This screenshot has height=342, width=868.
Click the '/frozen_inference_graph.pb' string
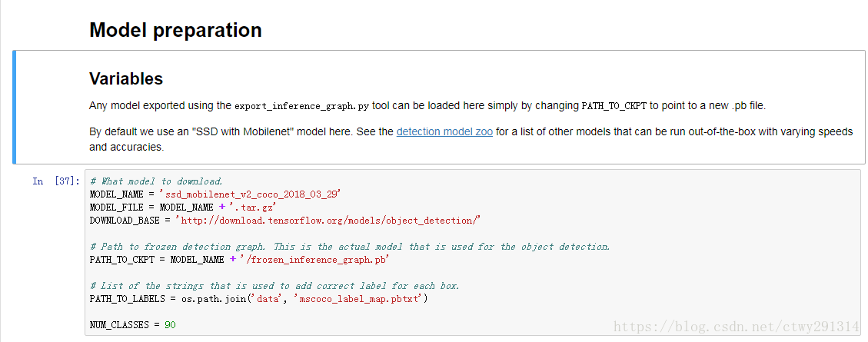pyautogui.click(x=314, y=260)
